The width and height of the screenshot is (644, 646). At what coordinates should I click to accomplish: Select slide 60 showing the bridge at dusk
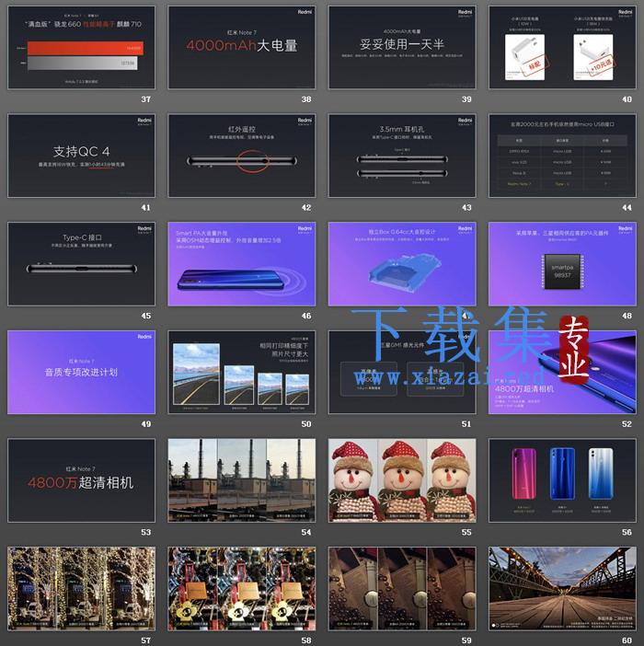[562, 589]
